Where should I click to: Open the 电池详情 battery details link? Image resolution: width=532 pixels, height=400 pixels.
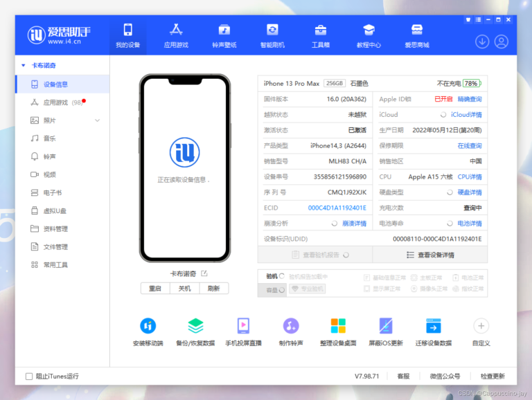[470, 224]
